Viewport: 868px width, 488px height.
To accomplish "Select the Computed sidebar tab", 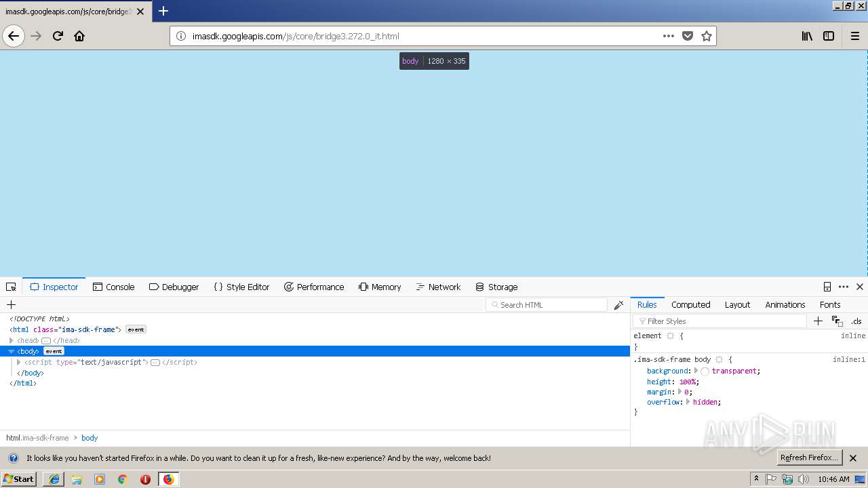I will click(x=691, y=305).
